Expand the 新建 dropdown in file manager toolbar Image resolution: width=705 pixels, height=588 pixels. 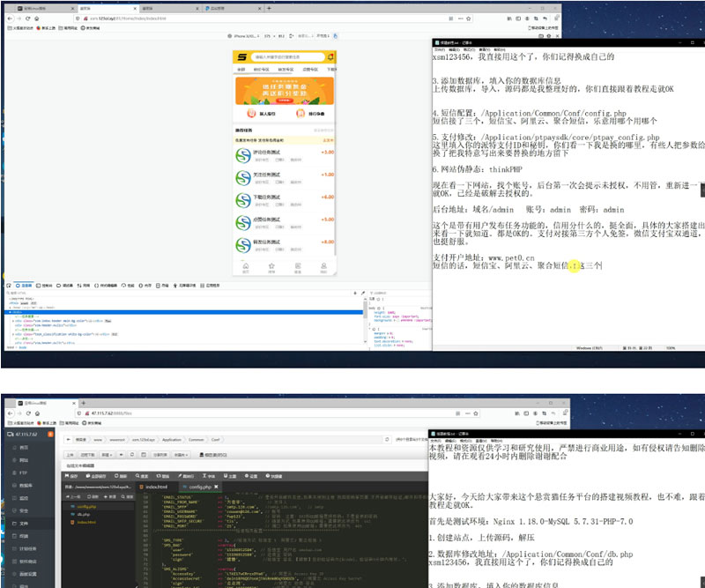105,454
